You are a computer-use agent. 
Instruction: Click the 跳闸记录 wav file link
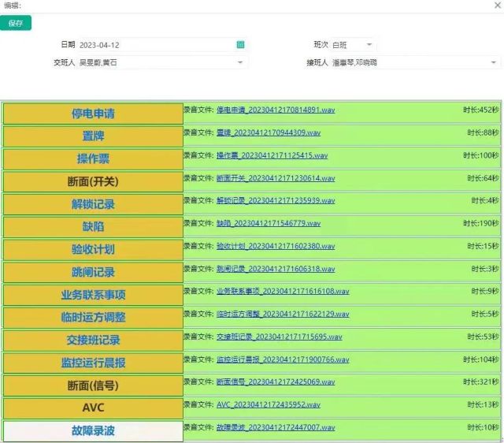coord(276,269)
